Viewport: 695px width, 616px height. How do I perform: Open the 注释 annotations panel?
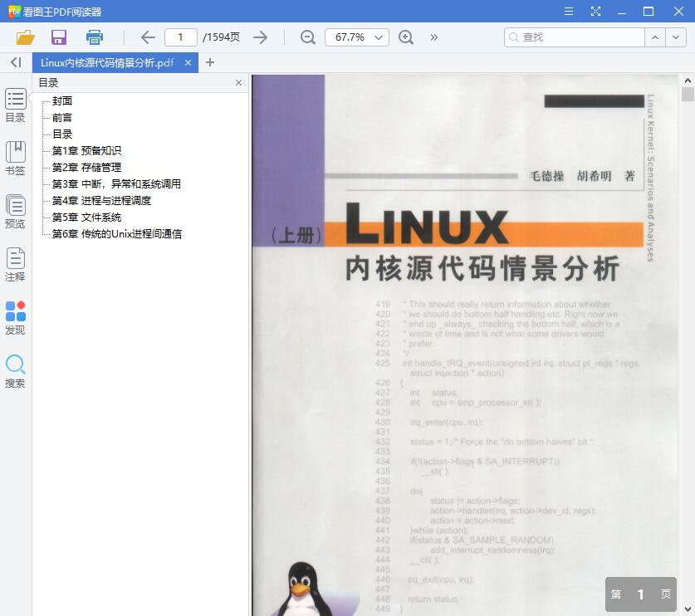pos(16,265)
